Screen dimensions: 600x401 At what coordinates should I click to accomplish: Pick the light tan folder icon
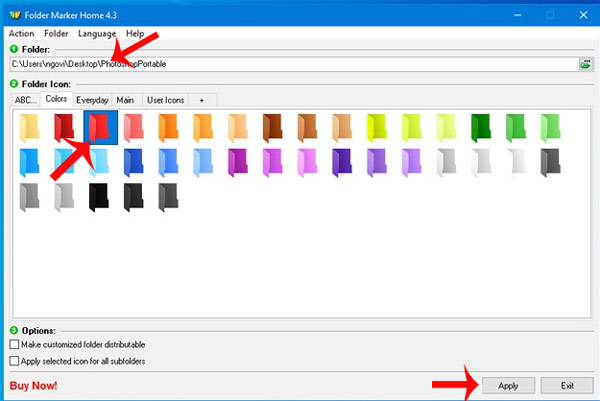point(342,127)
